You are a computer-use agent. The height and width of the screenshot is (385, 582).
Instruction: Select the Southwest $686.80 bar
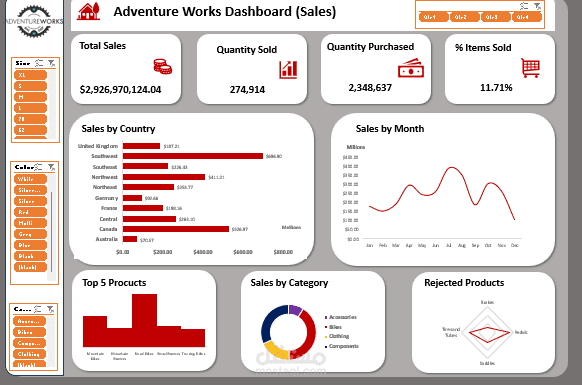193,156
